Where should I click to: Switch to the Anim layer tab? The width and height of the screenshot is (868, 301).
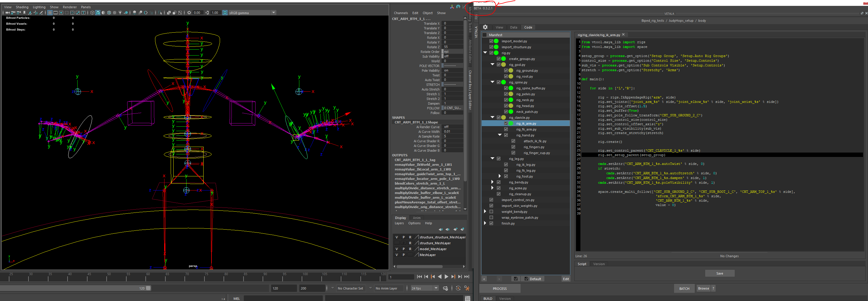[417, 218]
